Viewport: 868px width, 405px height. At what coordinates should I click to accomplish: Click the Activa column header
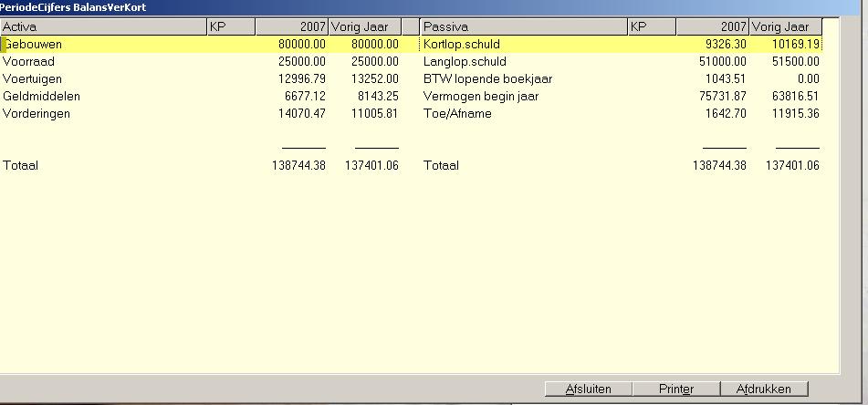click(x=103, y=26)
